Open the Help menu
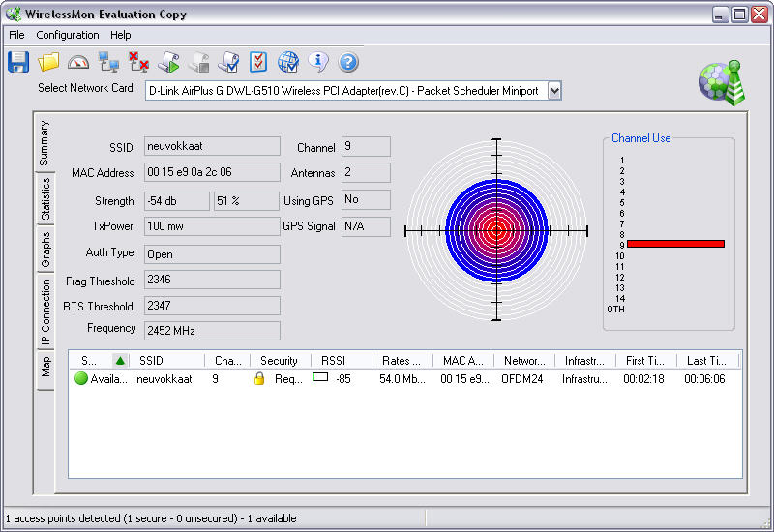This screenshot has width=774, height=532. tap(120, 35)
